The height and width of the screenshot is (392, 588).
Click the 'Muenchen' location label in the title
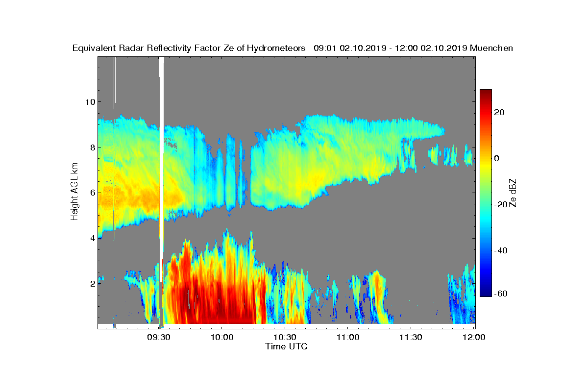click(x=491, y=48)
